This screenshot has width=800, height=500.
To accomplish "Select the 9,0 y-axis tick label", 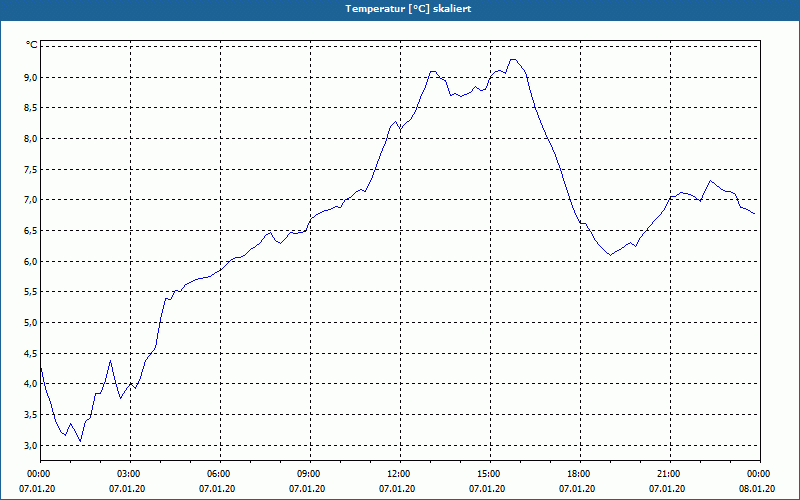I will point(31,78).
